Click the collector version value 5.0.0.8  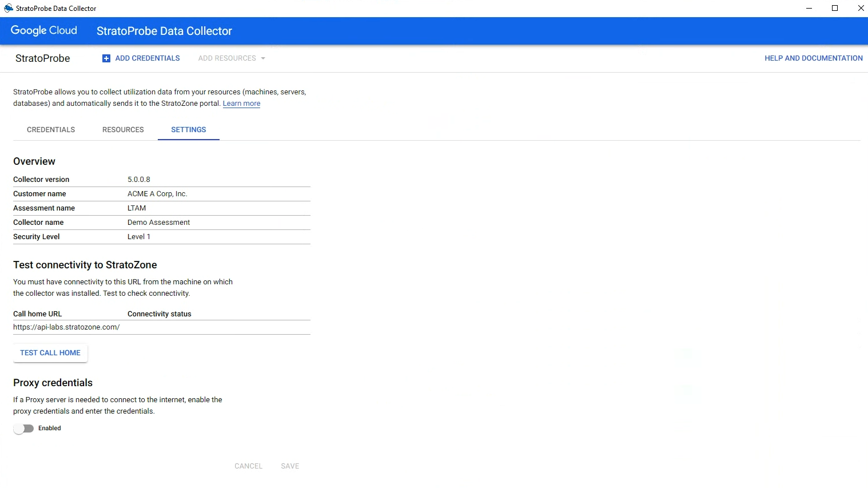pos(139,180)
